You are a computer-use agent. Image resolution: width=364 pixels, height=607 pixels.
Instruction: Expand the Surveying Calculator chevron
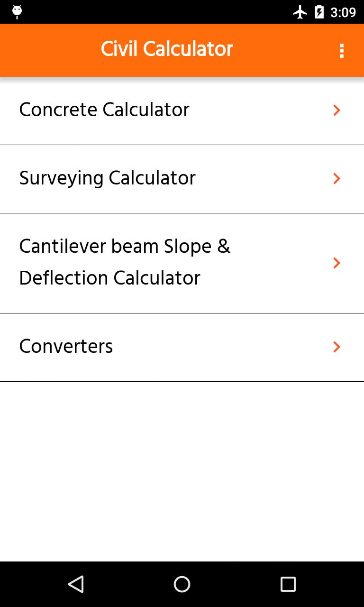tap(337, 179)
